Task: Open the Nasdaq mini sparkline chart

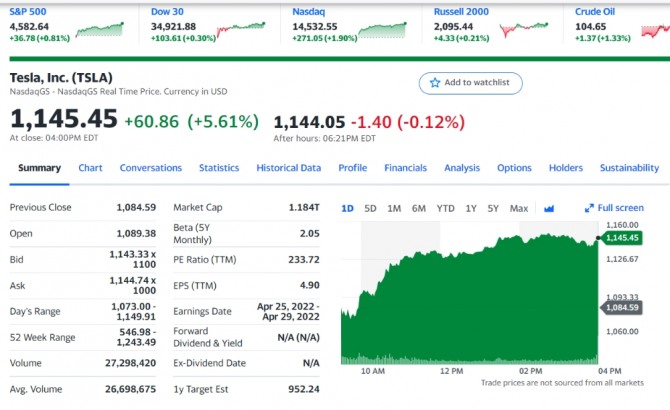Action: tap(382, 30)
